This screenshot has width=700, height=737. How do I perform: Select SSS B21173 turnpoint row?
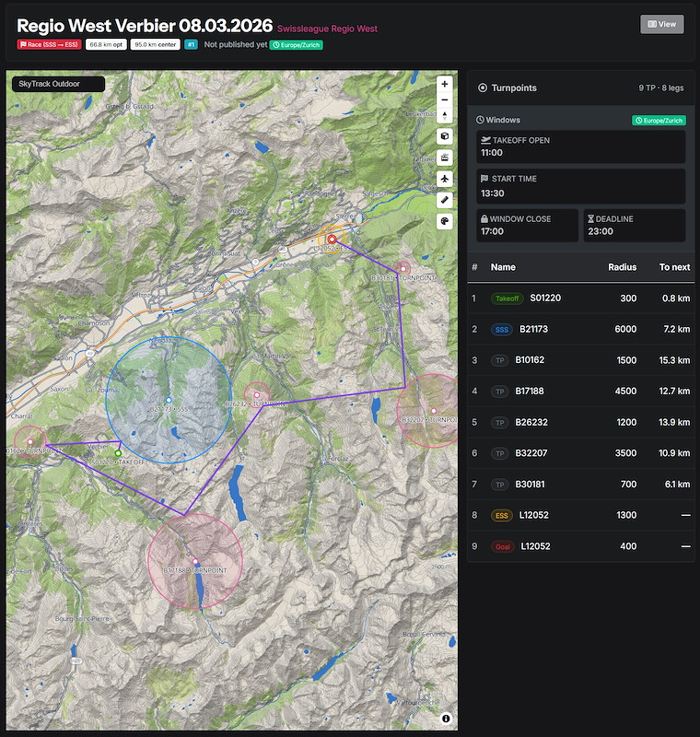pos(580,329)
